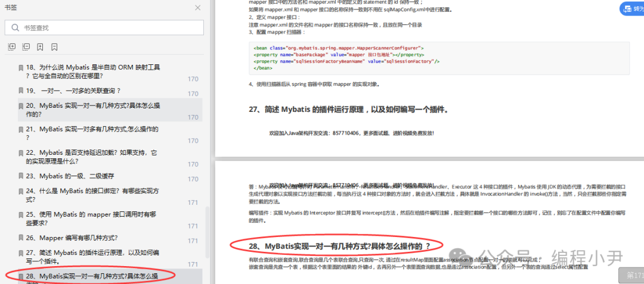644x284 pixels.
Task: Click the magnifier icon in bookmark search
Action: [x=15, y=27]
